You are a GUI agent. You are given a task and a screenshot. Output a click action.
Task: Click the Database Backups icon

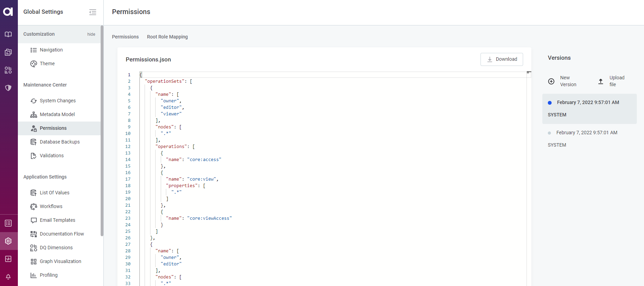34,142
